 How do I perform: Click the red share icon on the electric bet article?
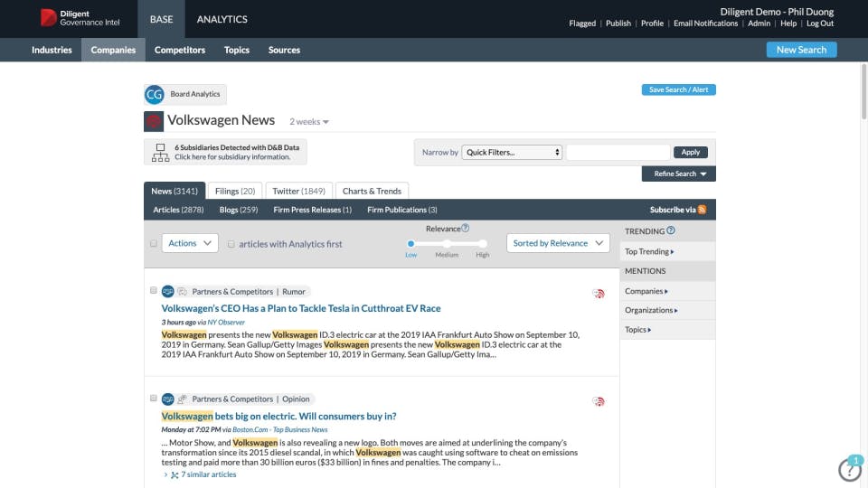599,401
